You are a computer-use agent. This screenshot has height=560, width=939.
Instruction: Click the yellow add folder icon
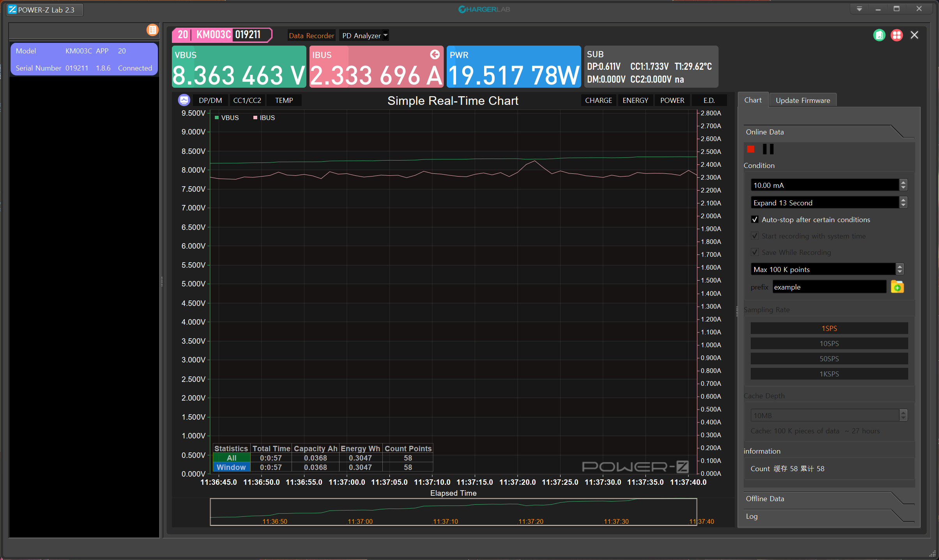(x=897, y=287)
